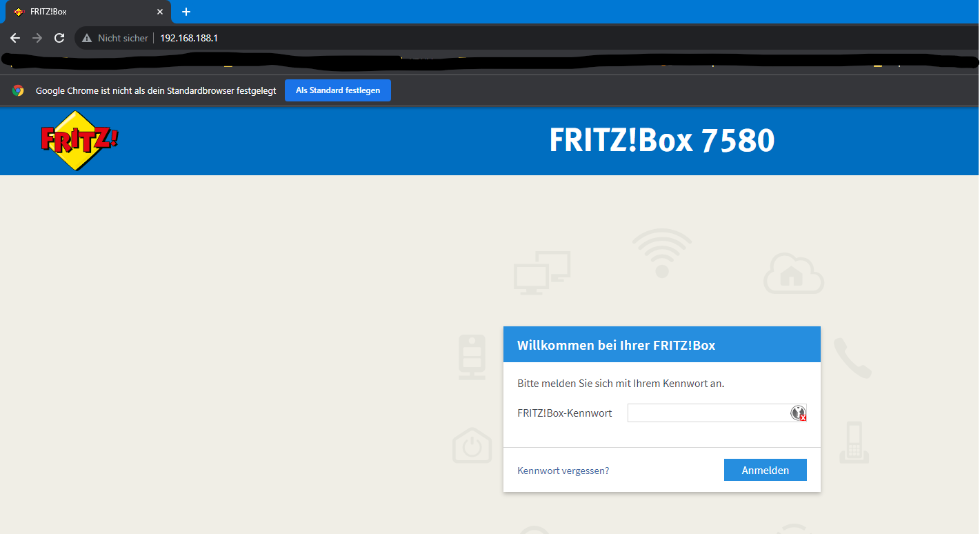Image resolution: width=980 pixels, height=534 pixels.
Task: Click the 'Nicht sicher' warning icon
Action: (87, 38)
